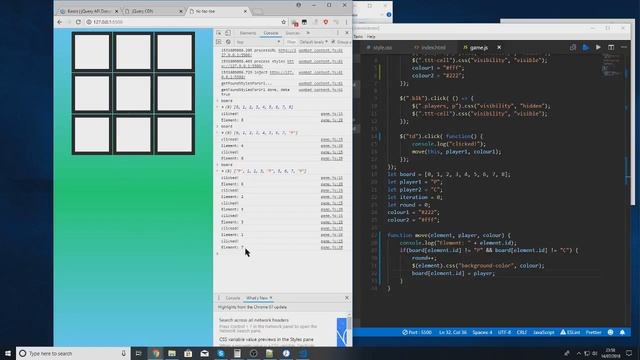Close the game.js editor tab
Image resolution: width=640 pixels, height=360 pixels.
click(x=499, y=48)
